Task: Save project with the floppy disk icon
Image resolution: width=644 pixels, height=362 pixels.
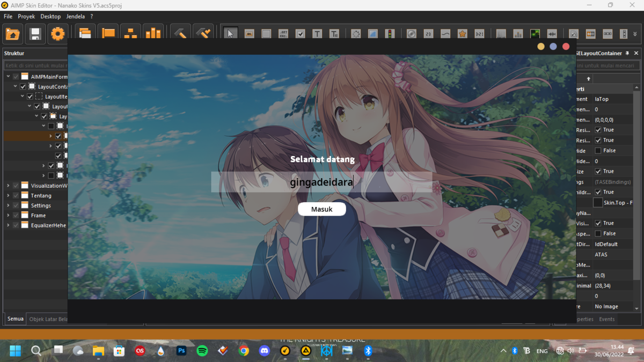Action: click(x=35, y=34)
